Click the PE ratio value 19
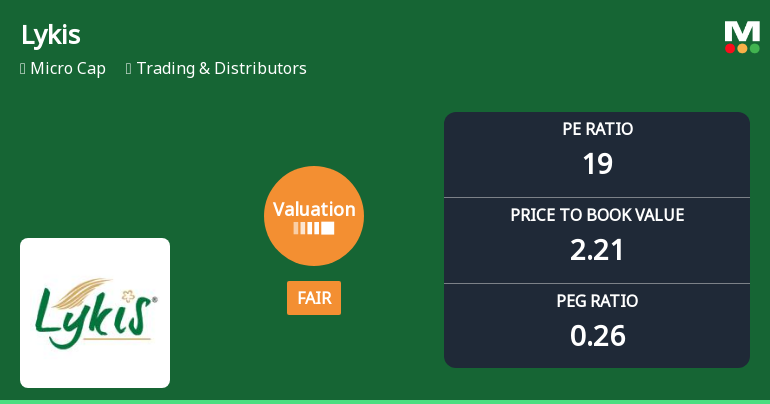Image resolution: width=770 pixels, height=404 pixels. click(597, 164)
